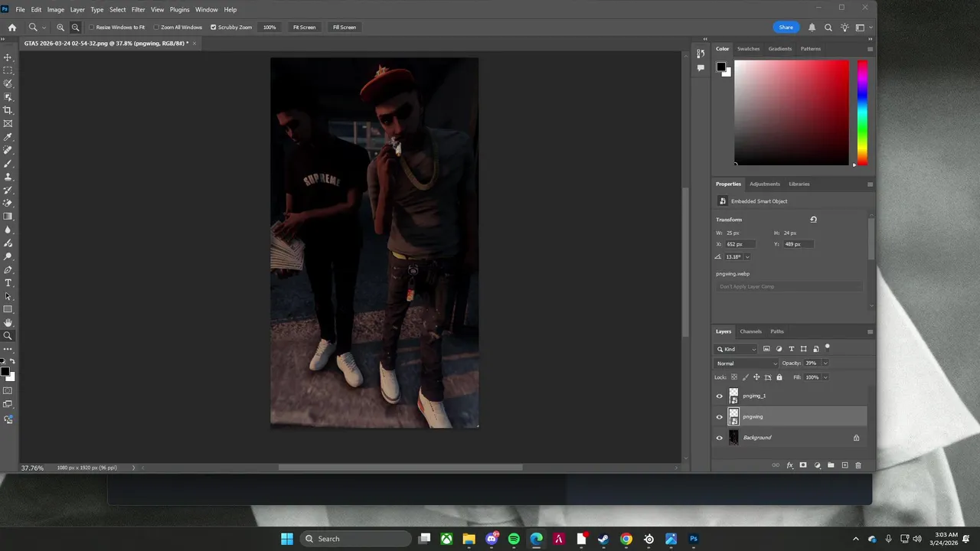This screenshot has height=551, width=980.
Task: Expand the Opacity slider dropdown arrow
Action: (825, 364)
